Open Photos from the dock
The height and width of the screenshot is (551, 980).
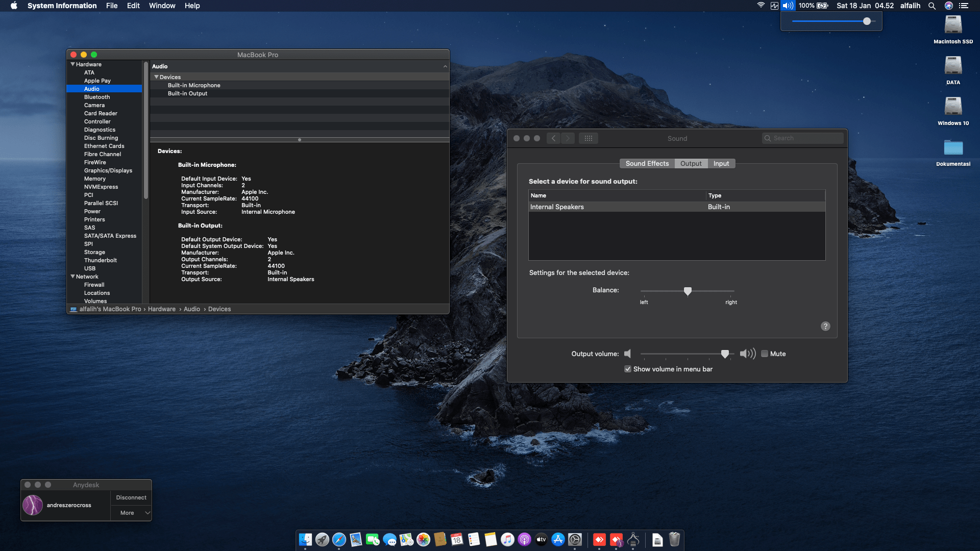[x=423, y=539]
